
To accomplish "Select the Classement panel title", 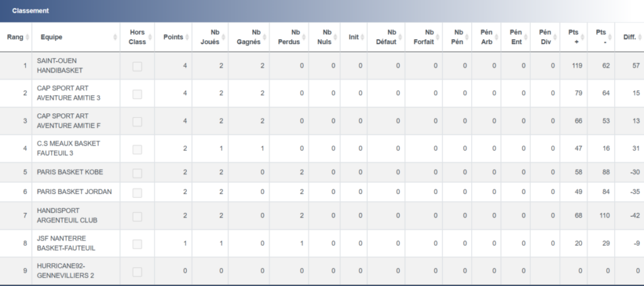I will point(30,11).
